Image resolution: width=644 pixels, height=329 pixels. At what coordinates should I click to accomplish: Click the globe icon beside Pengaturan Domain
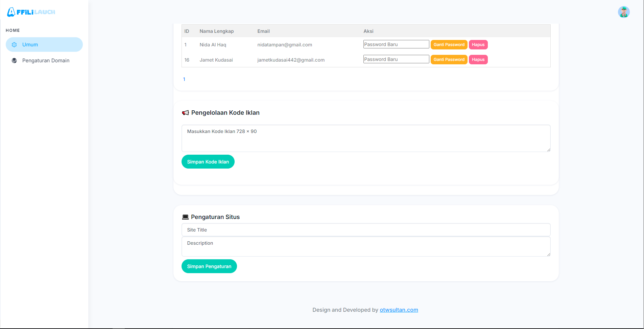click(14, 61)
